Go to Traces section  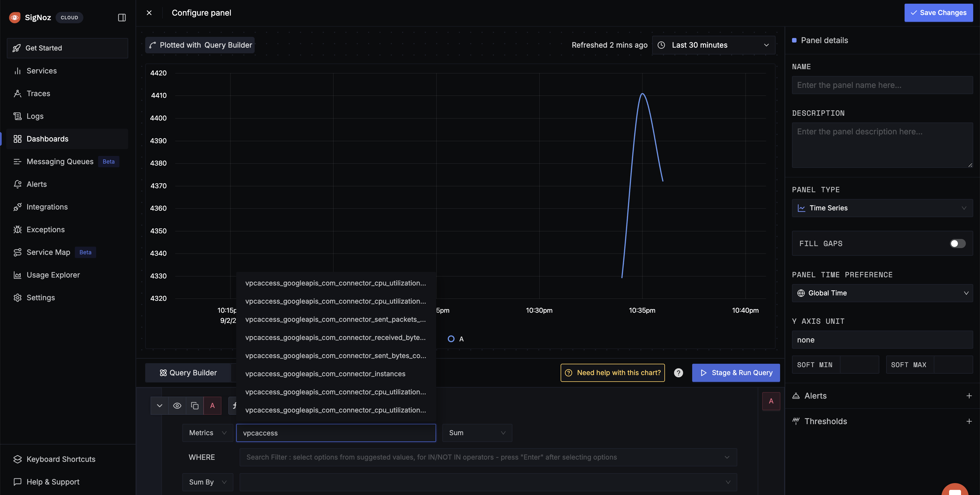click(67, 94)
